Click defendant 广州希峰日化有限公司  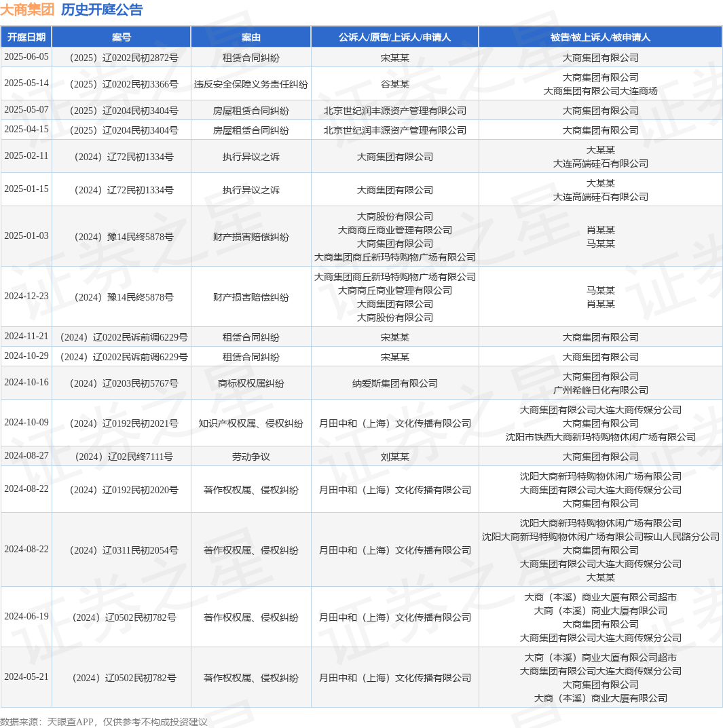coord(600,391)
